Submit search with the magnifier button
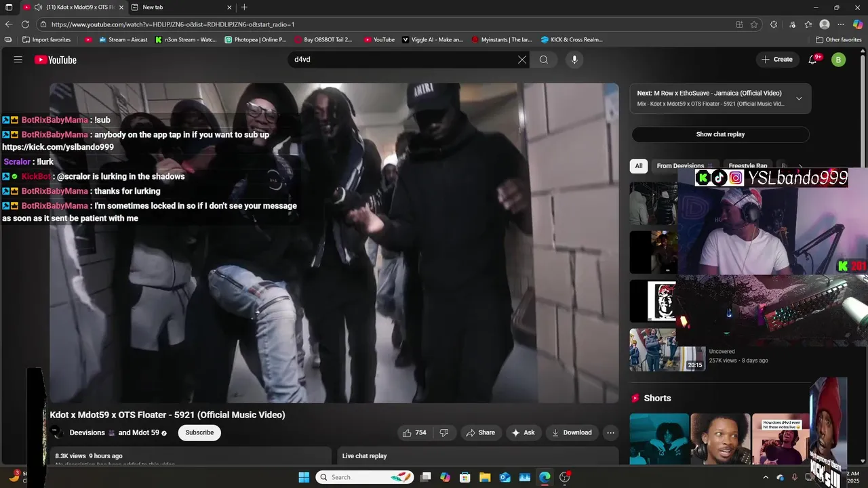The height and width of the screenshot is (488, 868). [x=544, y=60]
